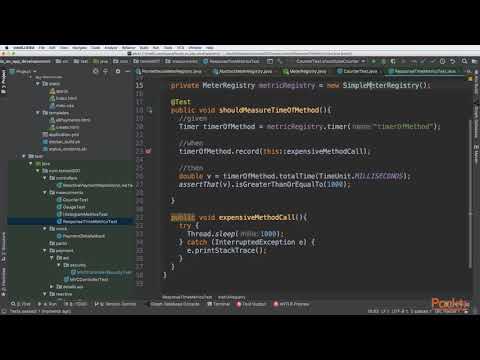Collapse the security package arrow

(59, 265)
